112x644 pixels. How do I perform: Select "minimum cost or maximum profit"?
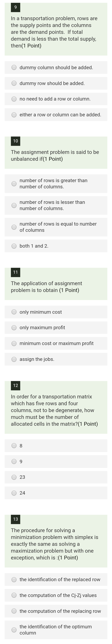[14, 343]
